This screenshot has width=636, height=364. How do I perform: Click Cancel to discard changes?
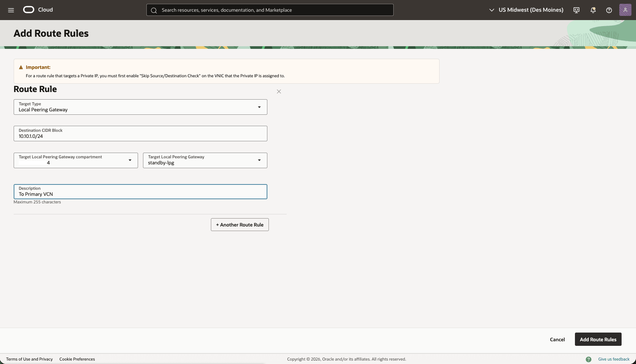[557, 339]
